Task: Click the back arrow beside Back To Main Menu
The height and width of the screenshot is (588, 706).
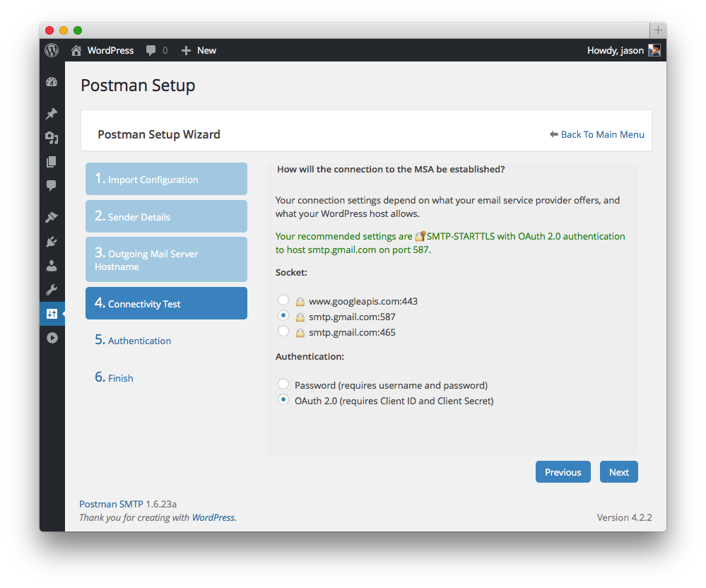Action: tap(554, 134)
